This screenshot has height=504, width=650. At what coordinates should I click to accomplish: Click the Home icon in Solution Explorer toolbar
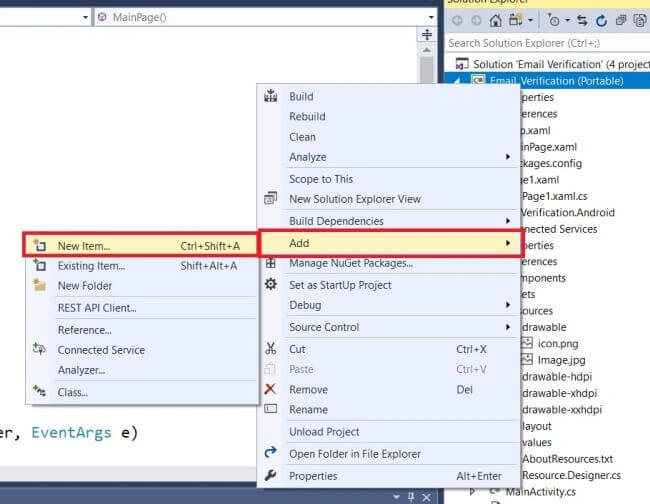[496, 20]
